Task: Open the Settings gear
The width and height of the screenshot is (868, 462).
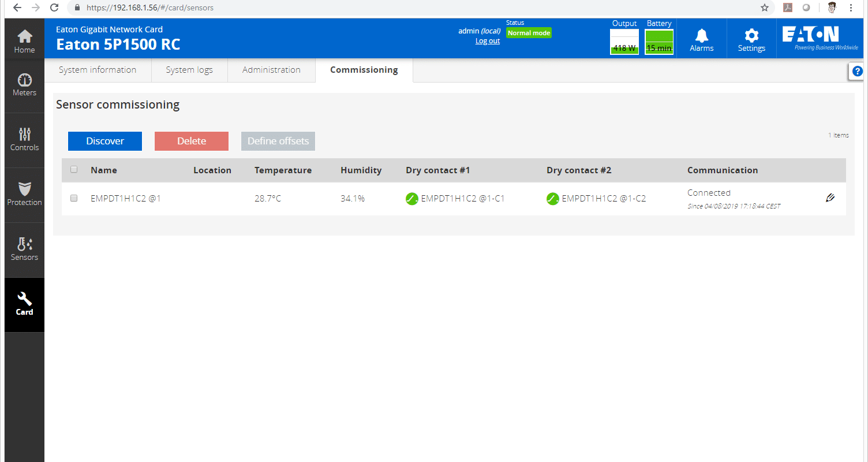Action: 751,39
